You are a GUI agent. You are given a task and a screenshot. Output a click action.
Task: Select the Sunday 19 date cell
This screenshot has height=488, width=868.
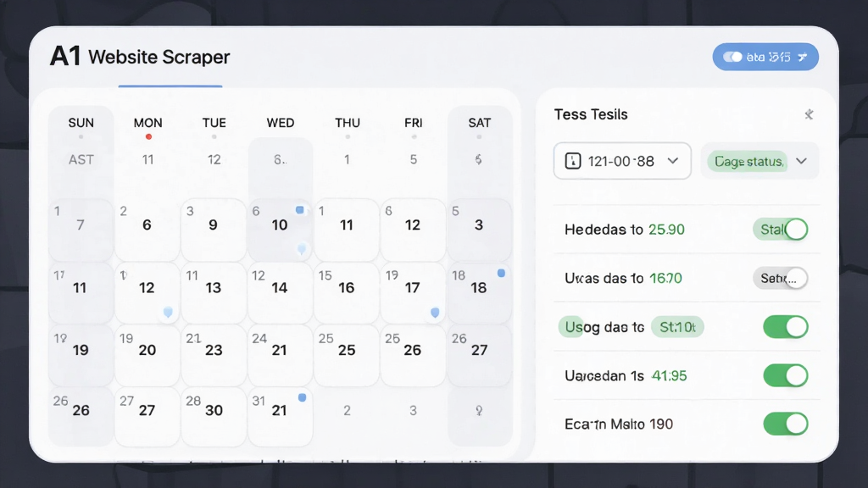click(x=81, y=355)
